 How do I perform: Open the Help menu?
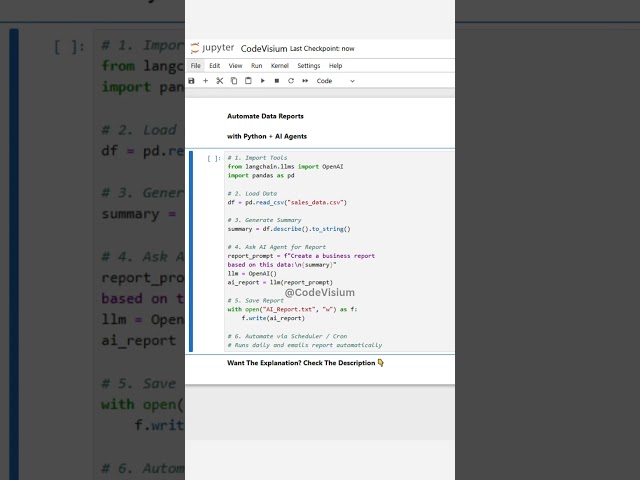[x=336, y=66]
